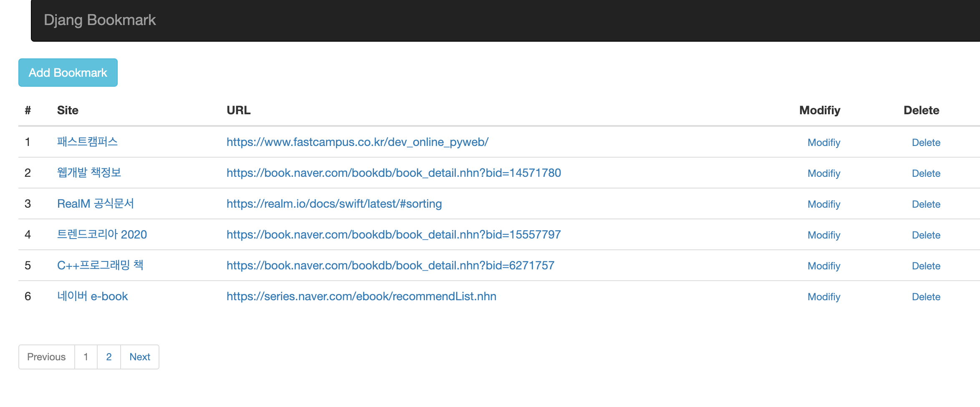
Task: Open the 웹개발 책정보 site link
Action: pos(89,173)
